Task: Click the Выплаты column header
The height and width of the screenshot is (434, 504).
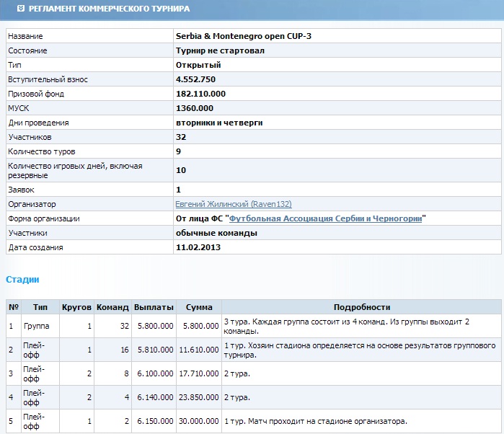Action: coord(154,307)
